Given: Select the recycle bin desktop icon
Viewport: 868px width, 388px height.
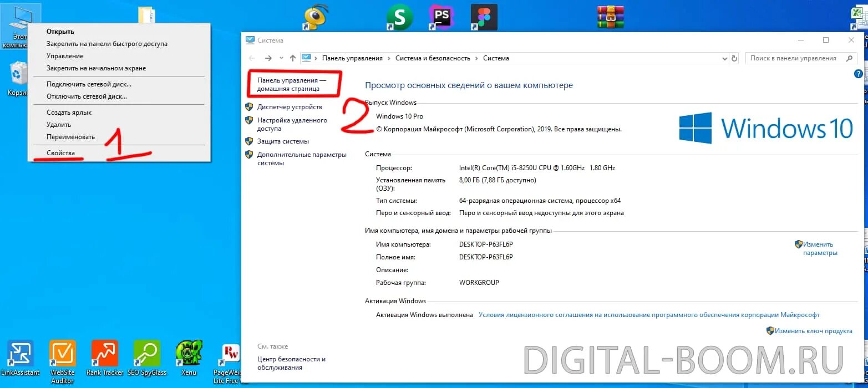Looking at the screenshot, I should click(18, 78).
